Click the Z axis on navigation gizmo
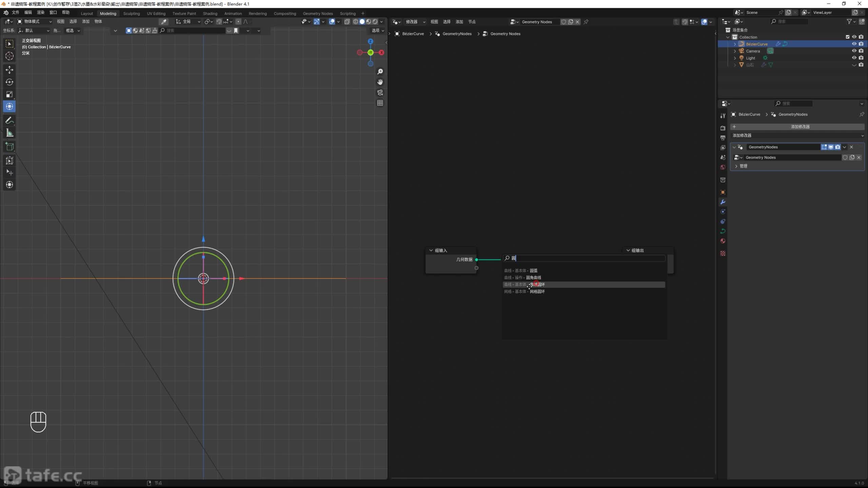 [x=370, y=41]
